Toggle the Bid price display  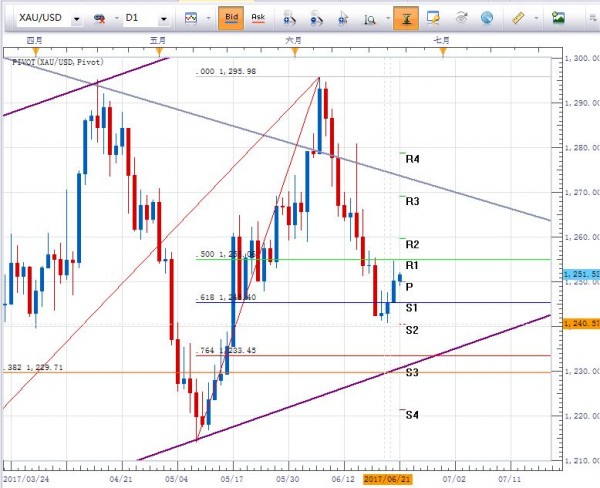click(231, 18)
